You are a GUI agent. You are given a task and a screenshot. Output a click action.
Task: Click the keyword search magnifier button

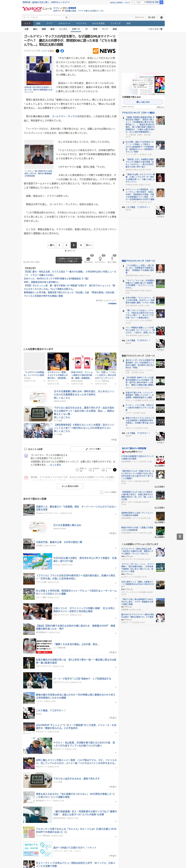coord(66,17)
